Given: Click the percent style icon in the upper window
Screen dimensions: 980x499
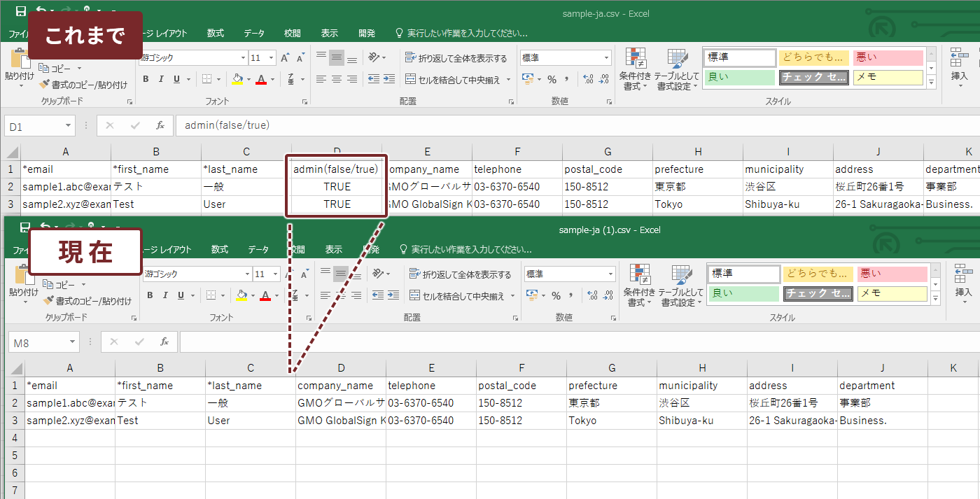Looking at the screenshot, I should click(x=552, y=79).
